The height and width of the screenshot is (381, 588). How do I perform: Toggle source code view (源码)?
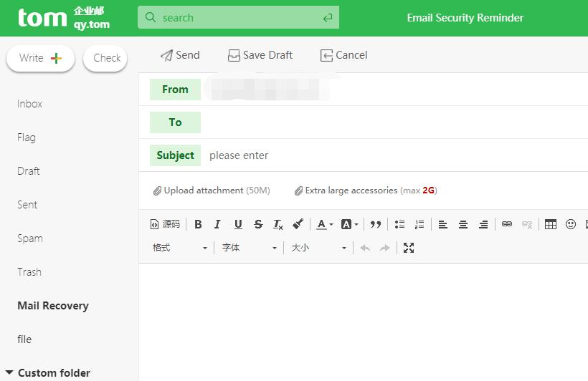pos(165,224)
